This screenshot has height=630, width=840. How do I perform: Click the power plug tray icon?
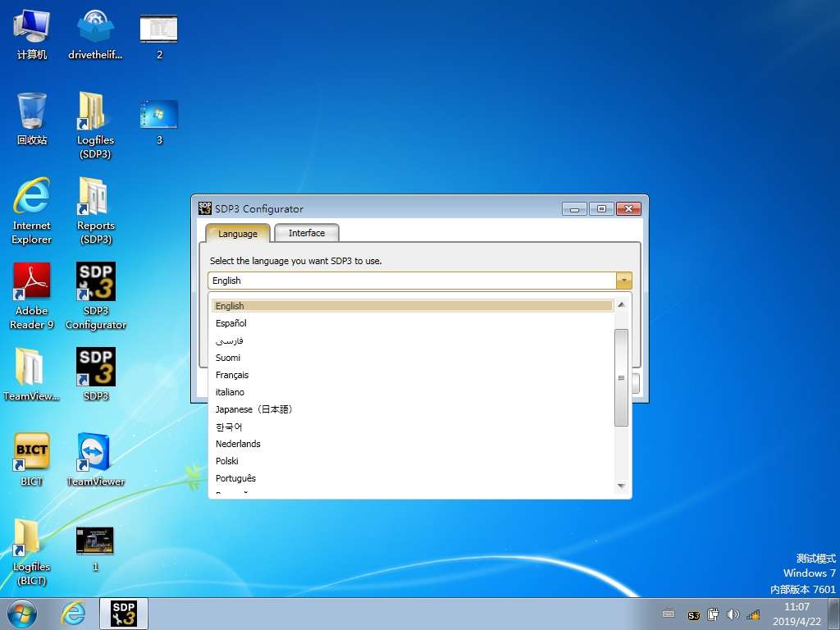pyautogui.click(x=713, y=614)
